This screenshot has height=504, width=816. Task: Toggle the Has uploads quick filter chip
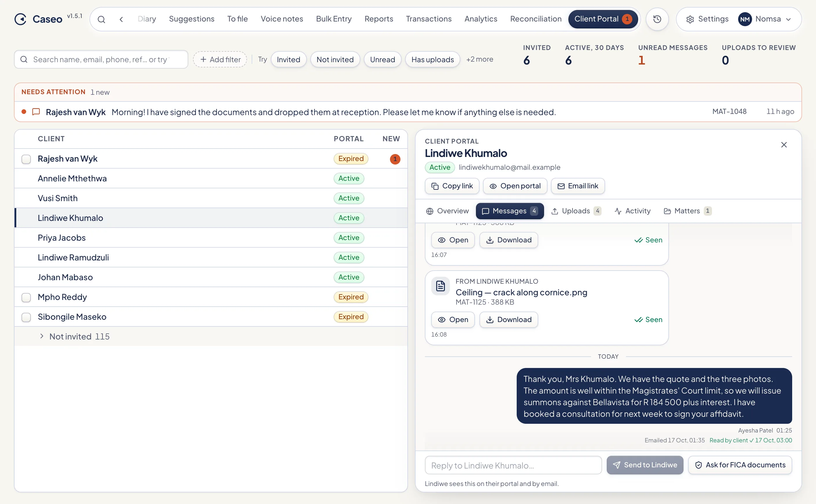(x=432, y=59)
